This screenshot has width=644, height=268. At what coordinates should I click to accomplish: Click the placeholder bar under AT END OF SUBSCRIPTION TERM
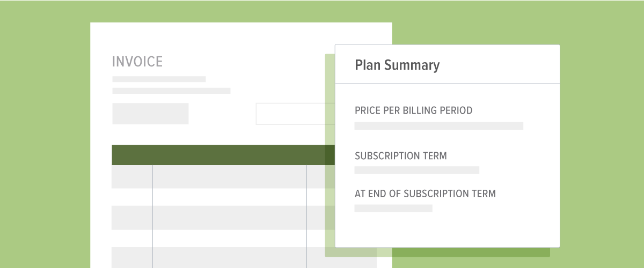tap(393, 208)
